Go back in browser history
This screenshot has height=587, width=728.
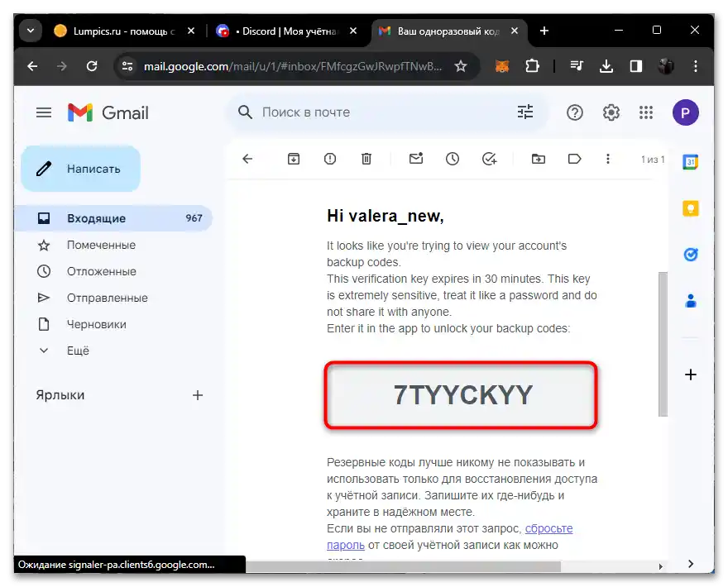32,66
